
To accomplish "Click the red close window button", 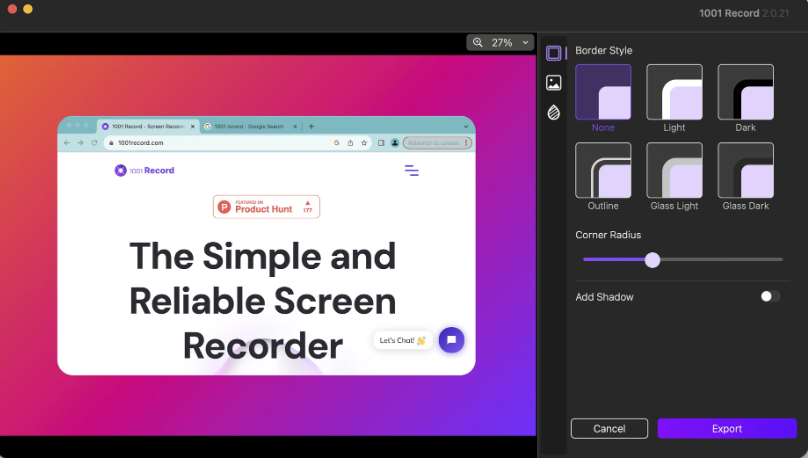I will coord(12,9).
